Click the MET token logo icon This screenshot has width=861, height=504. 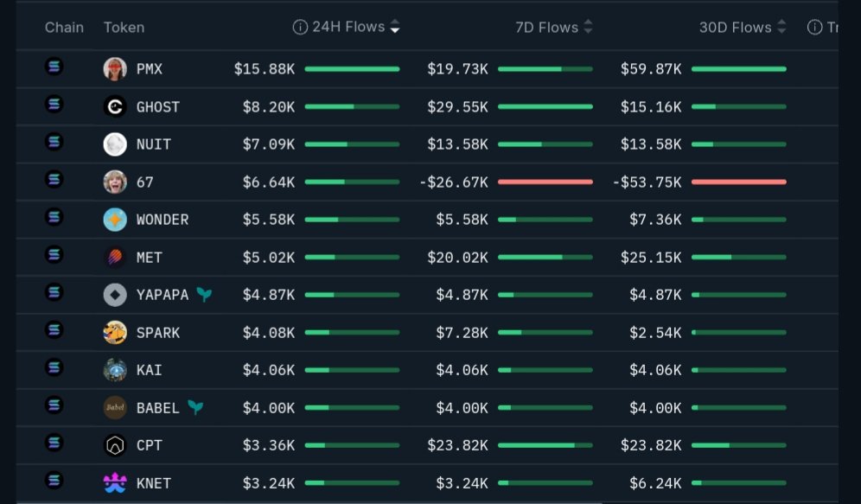[115, 258]
